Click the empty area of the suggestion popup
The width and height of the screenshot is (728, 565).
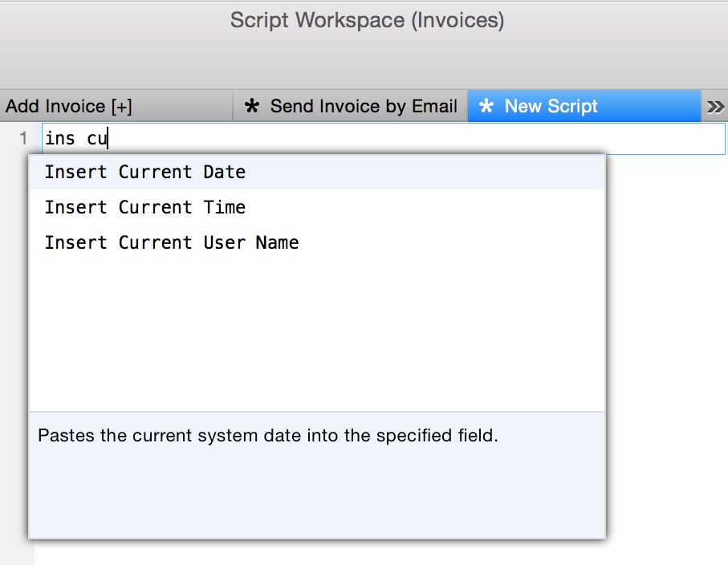(317, 337)
